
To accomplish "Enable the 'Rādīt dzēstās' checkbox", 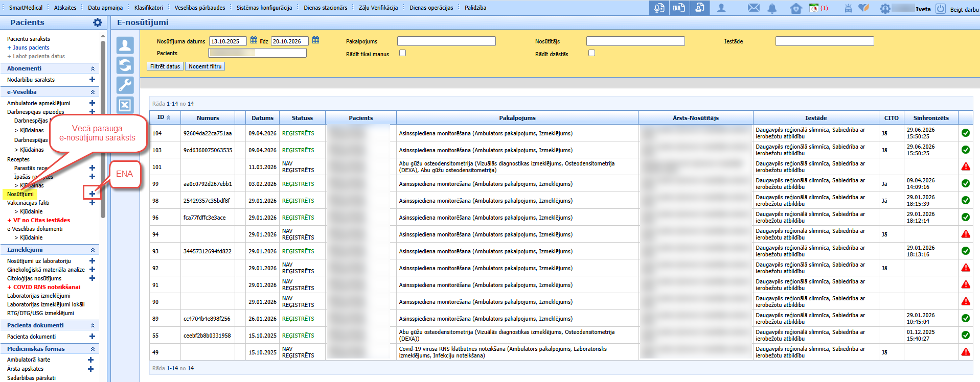I will point(592,53).
